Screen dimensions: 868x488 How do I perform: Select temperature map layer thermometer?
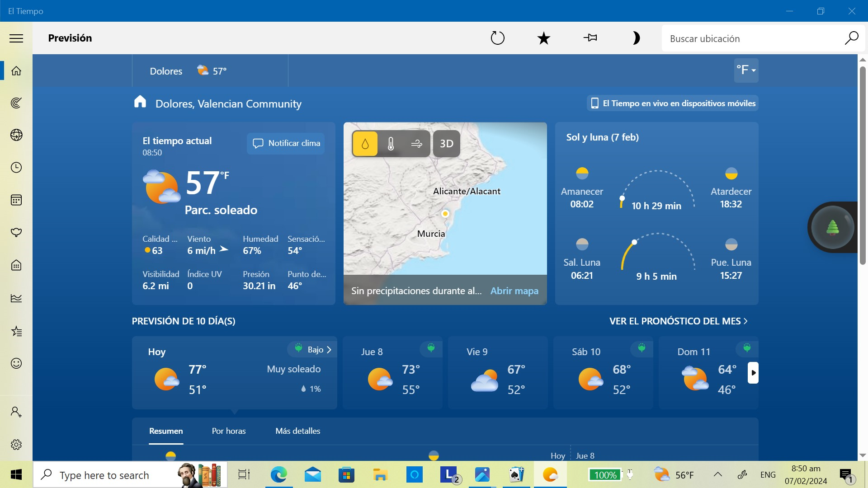[391, 144]
